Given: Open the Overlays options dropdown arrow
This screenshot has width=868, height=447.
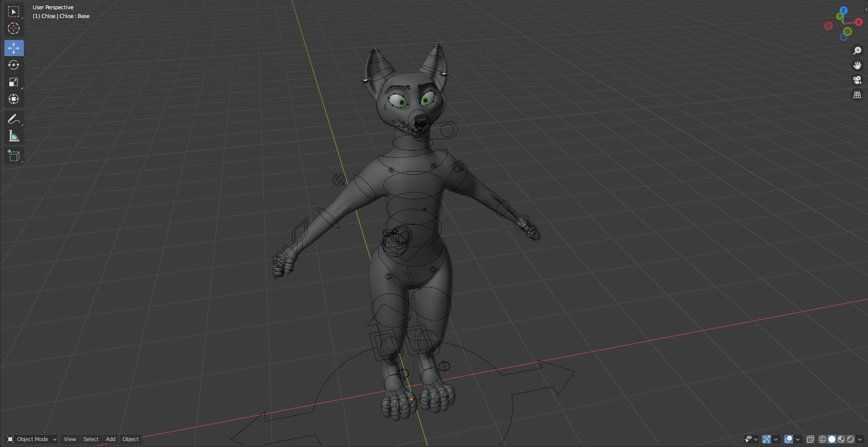Looking at the screenshot, I should point(798,439).
